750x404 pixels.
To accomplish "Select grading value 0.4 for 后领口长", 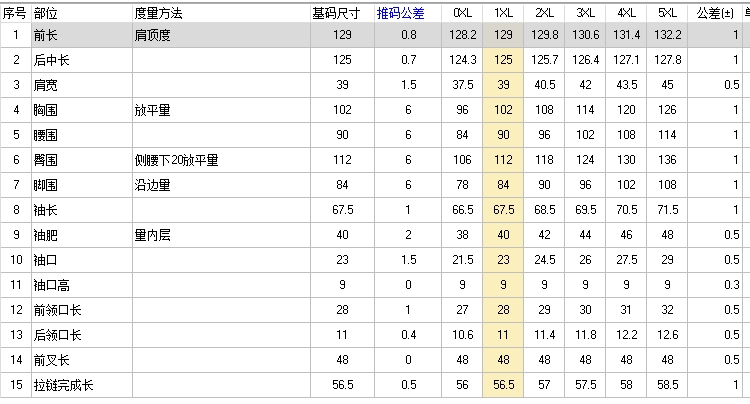I will click(x=408, y=335).
